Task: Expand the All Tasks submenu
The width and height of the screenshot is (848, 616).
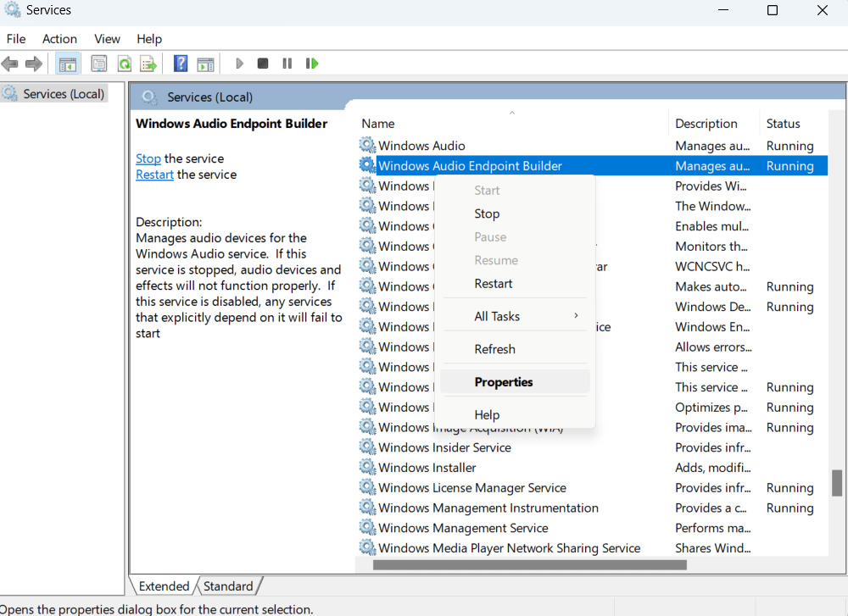Action: (x=515, y=317)
